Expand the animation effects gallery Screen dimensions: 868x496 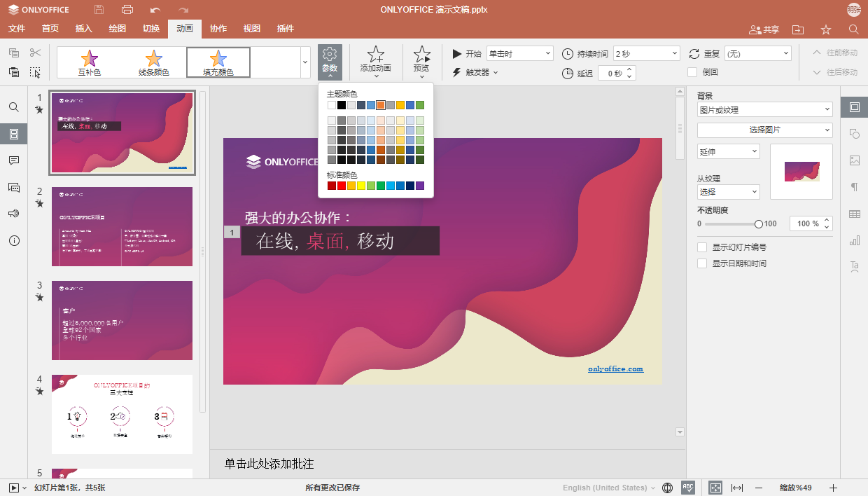click(x=305, y=62)
